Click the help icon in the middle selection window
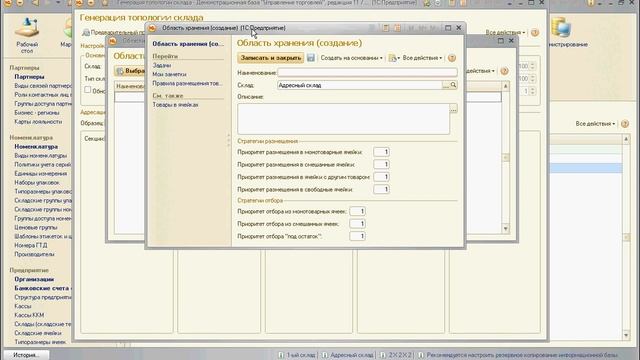 [504, 71]
